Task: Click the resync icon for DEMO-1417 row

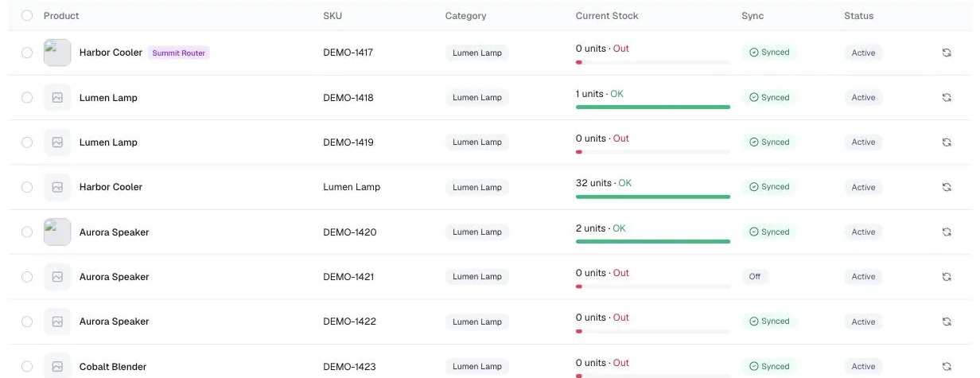Action: point(947,53)
